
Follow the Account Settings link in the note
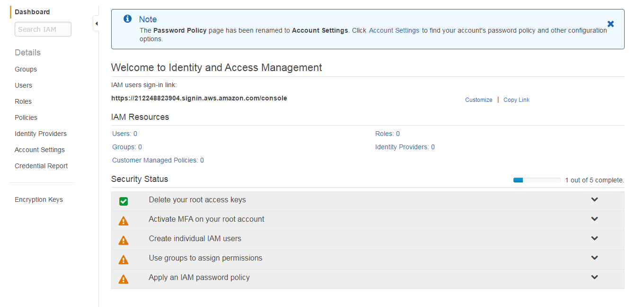point(394,30)
